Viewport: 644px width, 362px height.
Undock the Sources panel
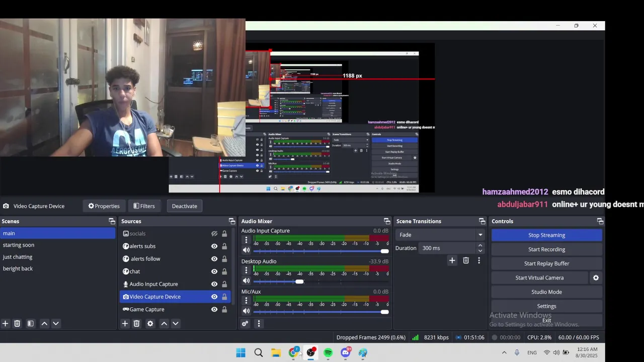232,221
